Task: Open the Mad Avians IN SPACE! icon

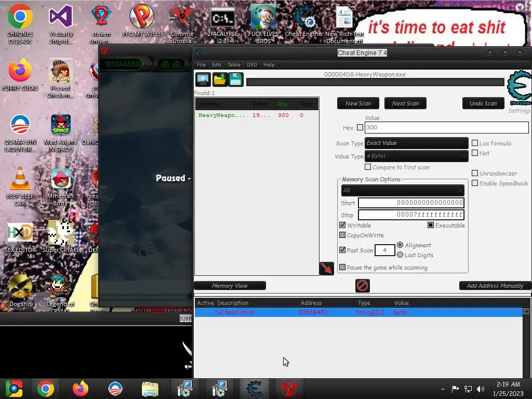Action: tap(61, 132)
